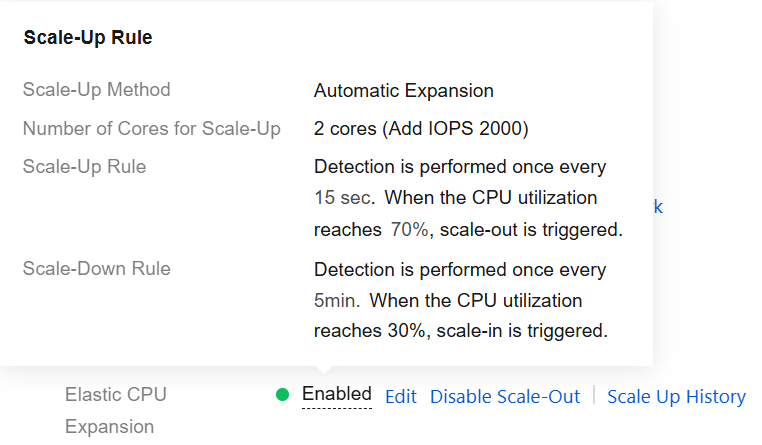Click the Number of Cores for Scale-Up label
The height and width of the screenshot is (445, 762).
point(151,129)
